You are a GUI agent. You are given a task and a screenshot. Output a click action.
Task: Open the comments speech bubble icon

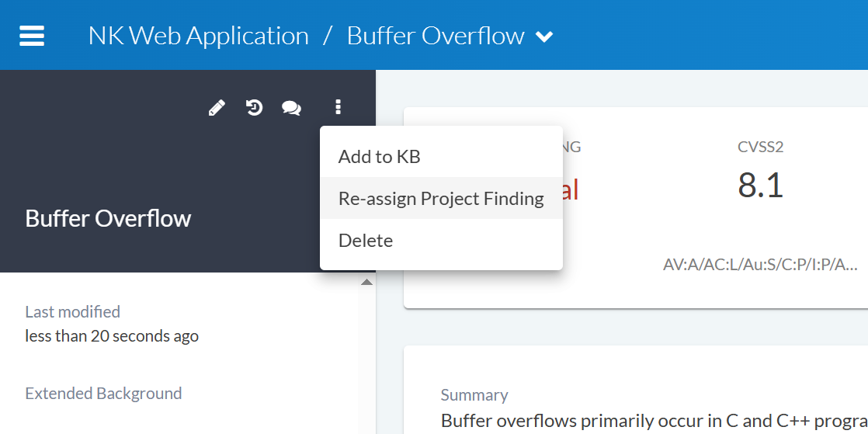coord(291,109)
